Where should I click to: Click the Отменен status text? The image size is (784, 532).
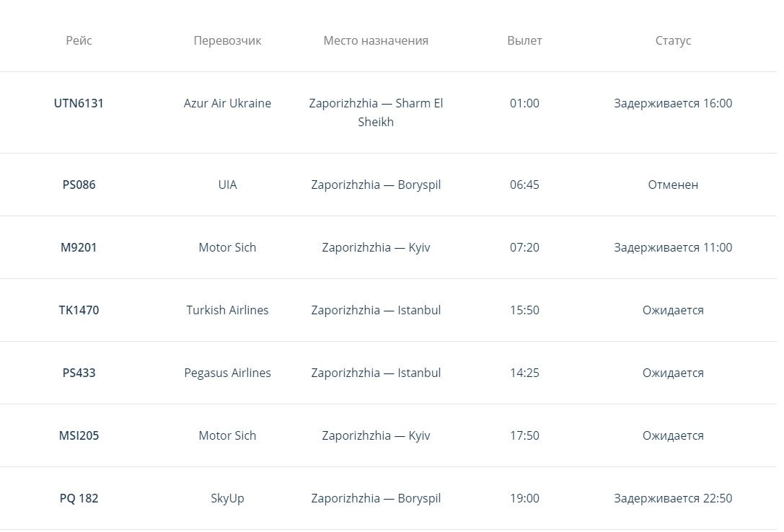tap(673, 185)
